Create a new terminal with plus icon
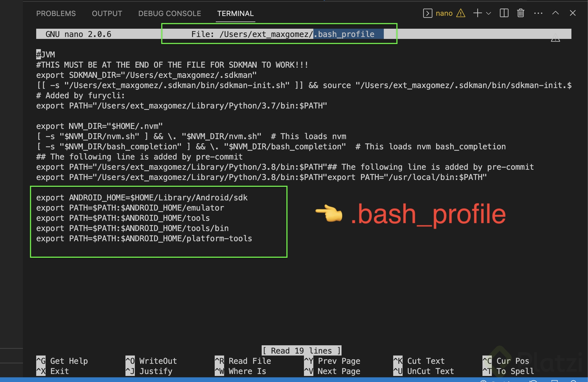 (x=477, y=13)
